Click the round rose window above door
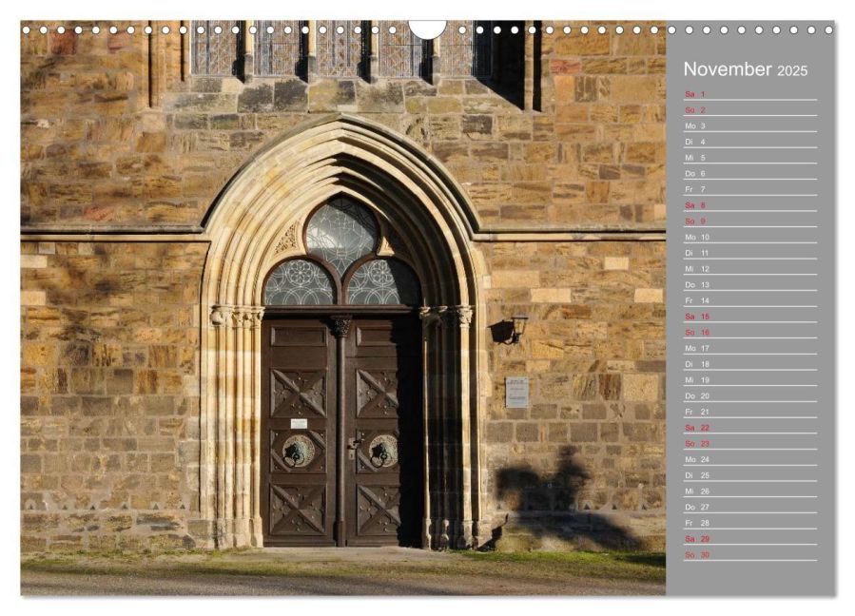Viewport: 855px width, 616px height. pos(341,233)
